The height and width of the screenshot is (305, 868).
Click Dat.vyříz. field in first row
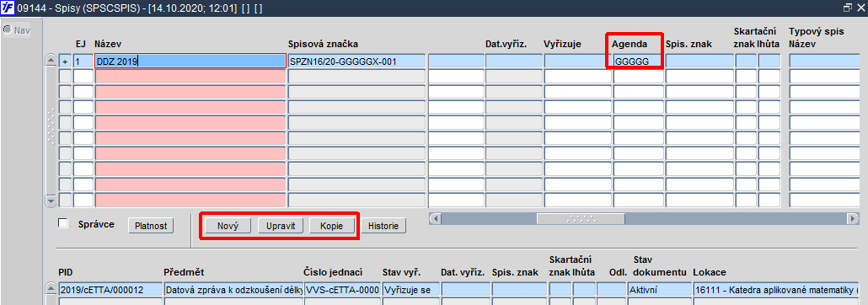[x=514, y=62]
